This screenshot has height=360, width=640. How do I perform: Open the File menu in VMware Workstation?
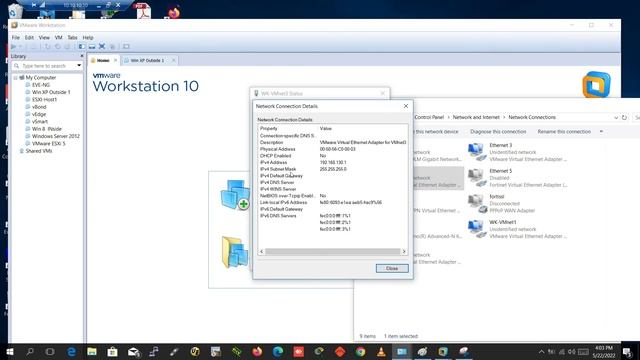16,38
